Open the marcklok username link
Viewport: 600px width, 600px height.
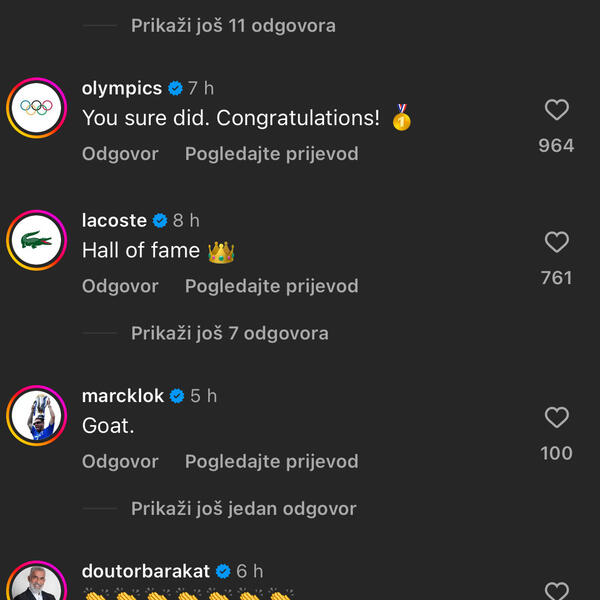point(122,396)
